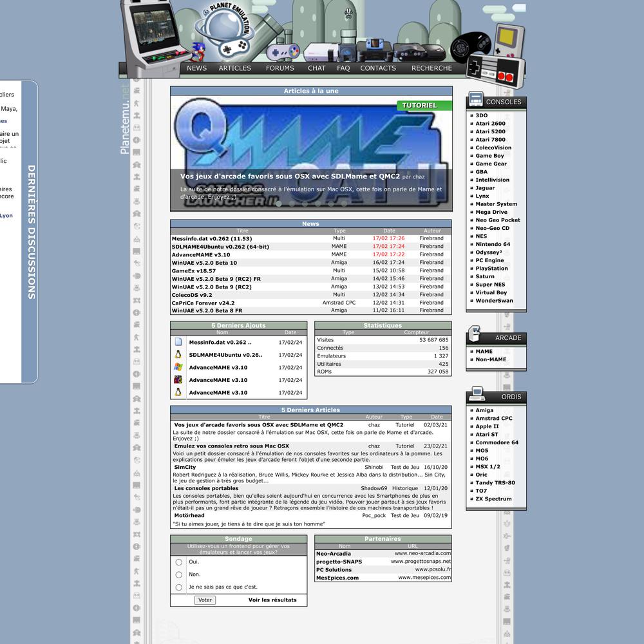The image size is (644, 644).
Task: Open CaPriCe Forever v24.2 news item
Action: click(x=203, y=303)
